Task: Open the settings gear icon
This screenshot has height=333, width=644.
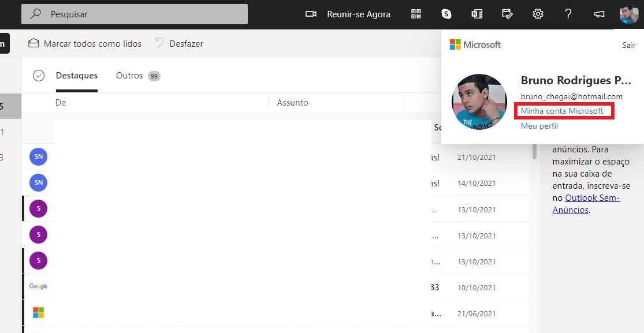Action: click(538, 14)
